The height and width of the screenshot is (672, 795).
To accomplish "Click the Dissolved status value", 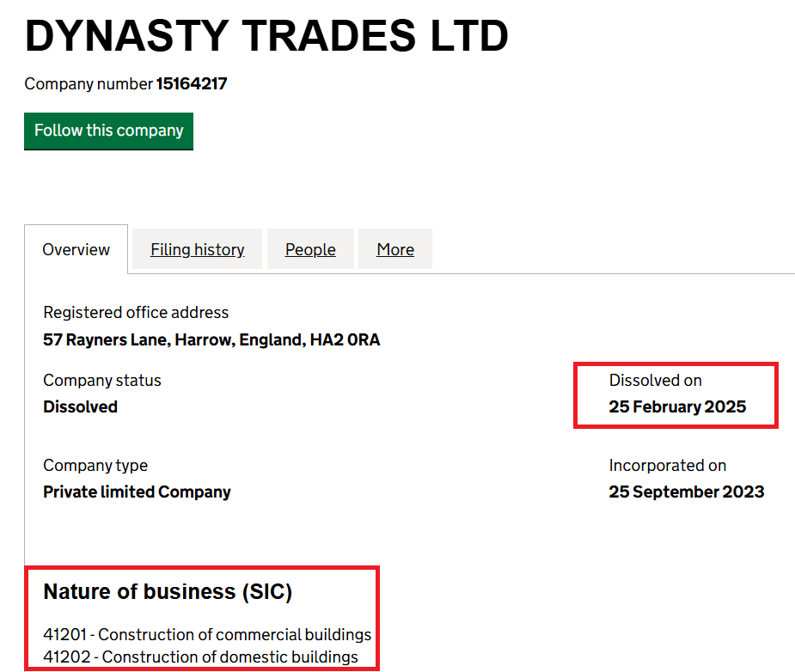I will point(80,407).
